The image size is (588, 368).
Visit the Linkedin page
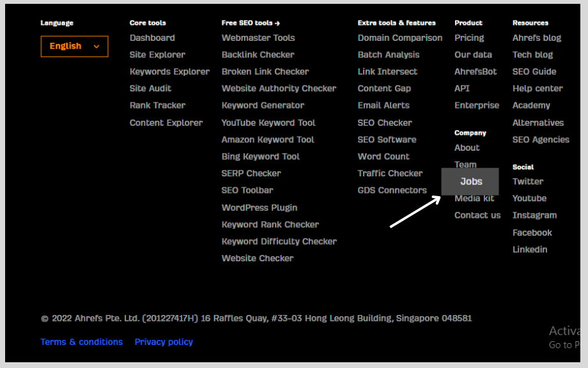coord(529,250)
